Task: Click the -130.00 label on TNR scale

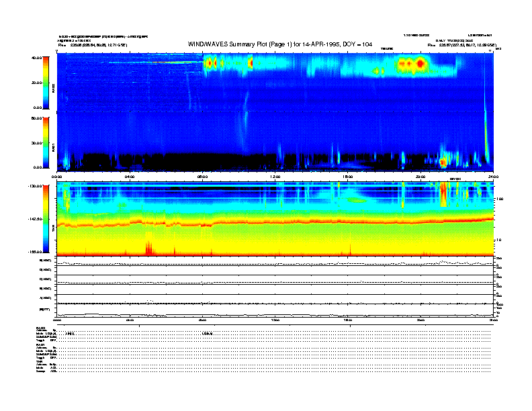Action: tap(36, 186)
